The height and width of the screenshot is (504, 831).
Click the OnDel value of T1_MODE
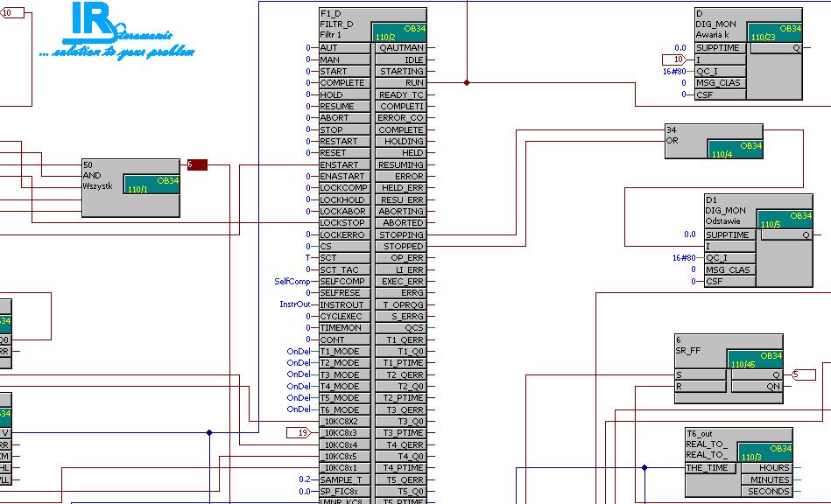[x=299, y=352]
